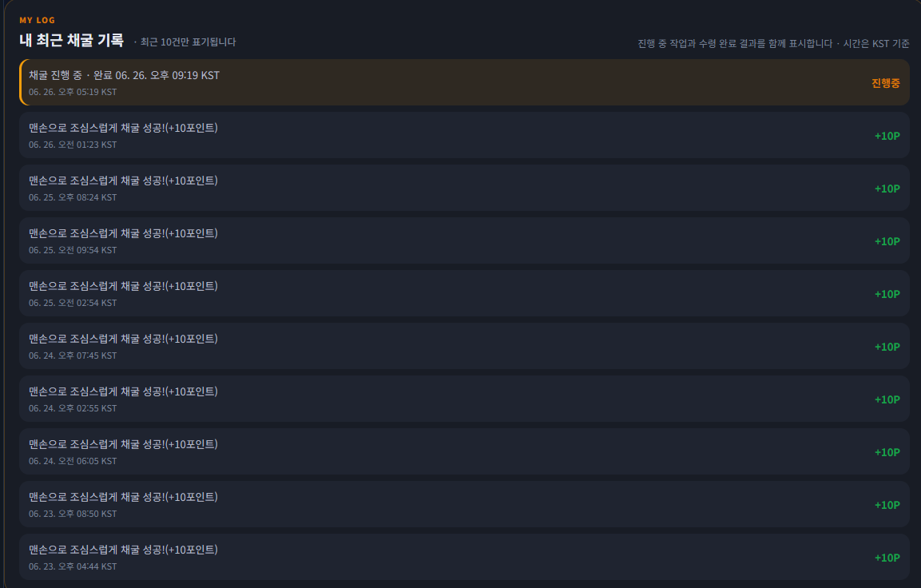
Task: Click the 내 최근 채굴 기록 heading
Action: point(72,41)
